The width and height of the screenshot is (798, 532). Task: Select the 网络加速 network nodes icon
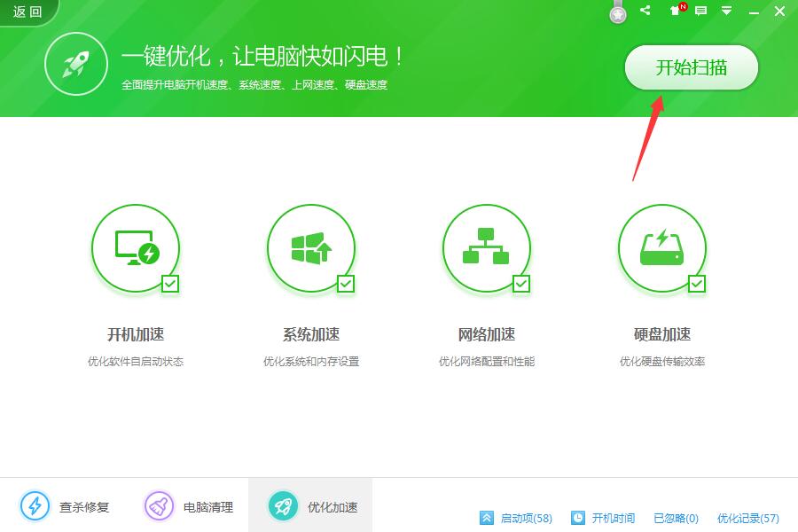(x=486, y=246)
